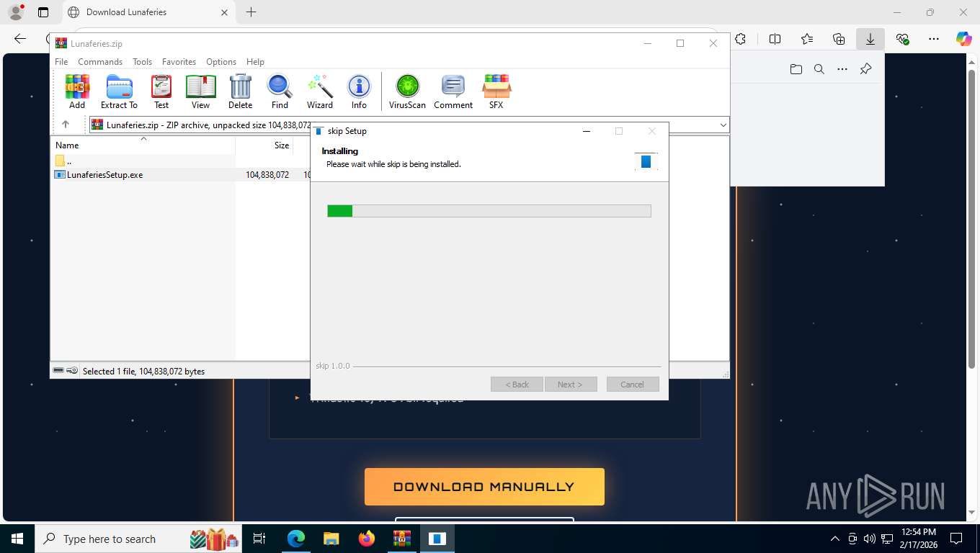Pin the downloads panel

coord(866,69)
